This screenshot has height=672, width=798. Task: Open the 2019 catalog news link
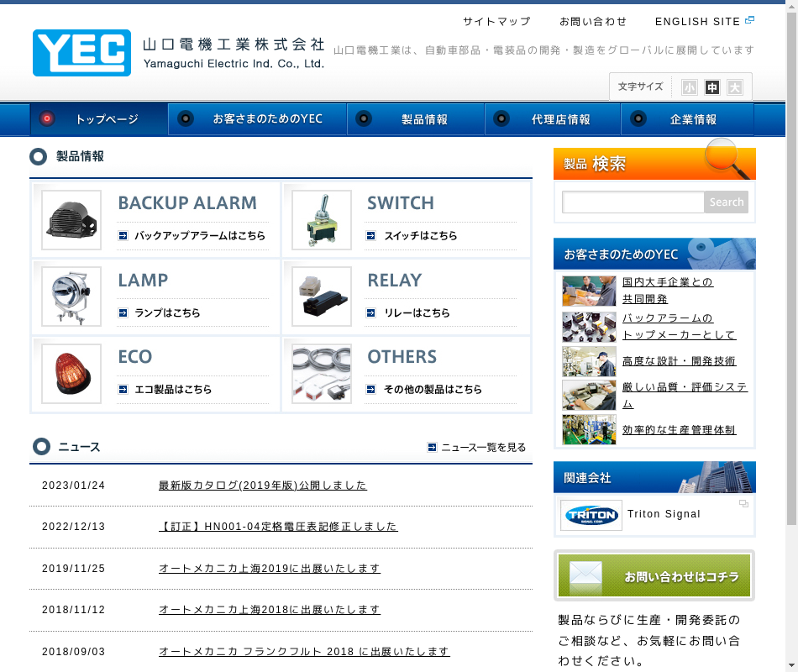coord(262,486)
